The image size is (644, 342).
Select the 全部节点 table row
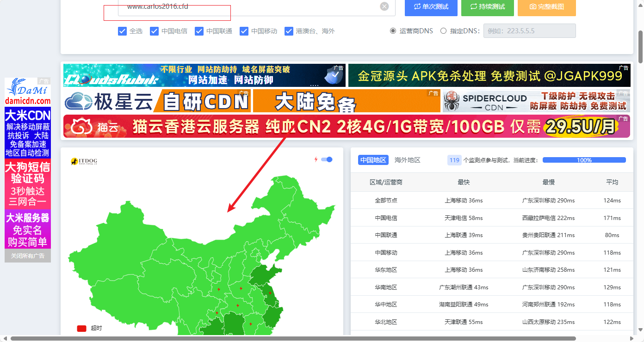[x=492, y=201]
